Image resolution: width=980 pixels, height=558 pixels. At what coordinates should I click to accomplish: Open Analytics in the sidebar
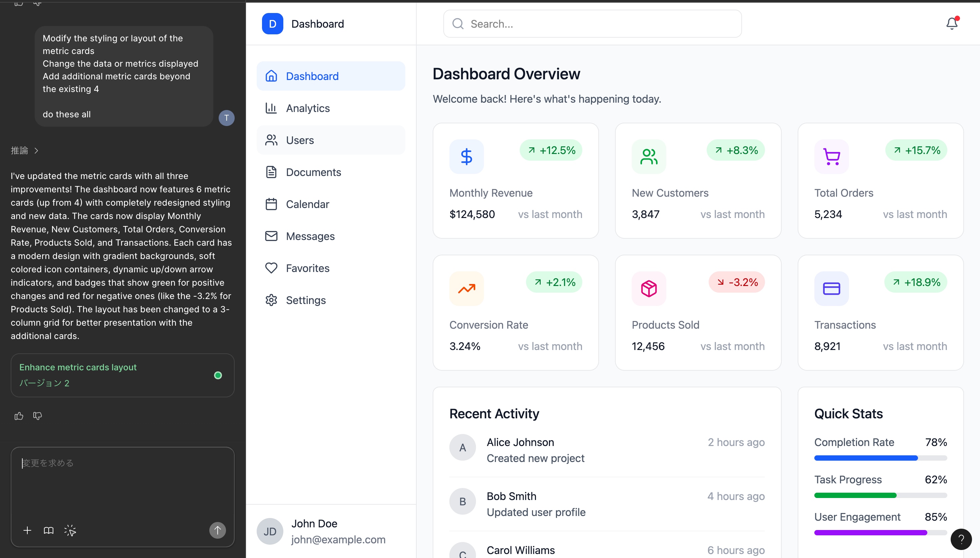(x=308, y=108)
